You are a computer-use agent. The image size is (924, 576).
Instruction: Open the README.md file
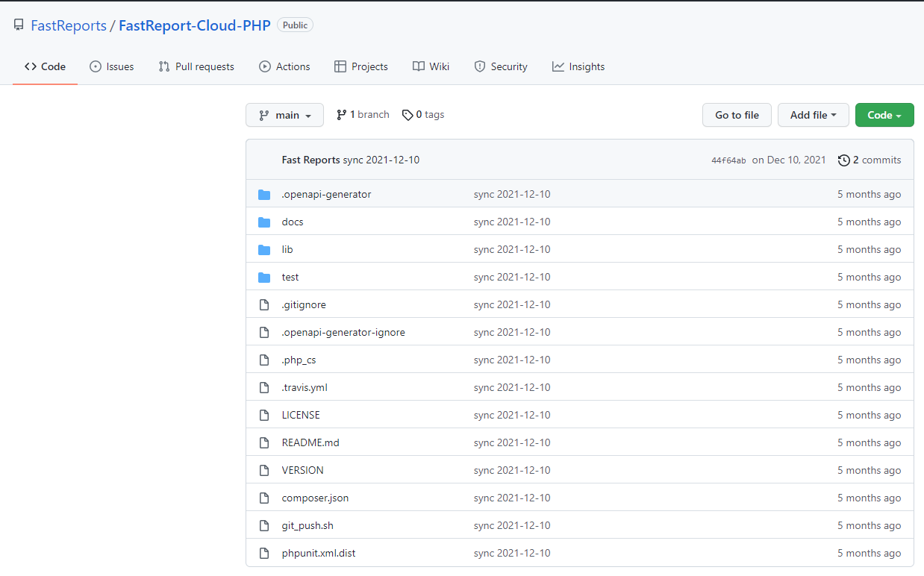(x=310, y=443)
